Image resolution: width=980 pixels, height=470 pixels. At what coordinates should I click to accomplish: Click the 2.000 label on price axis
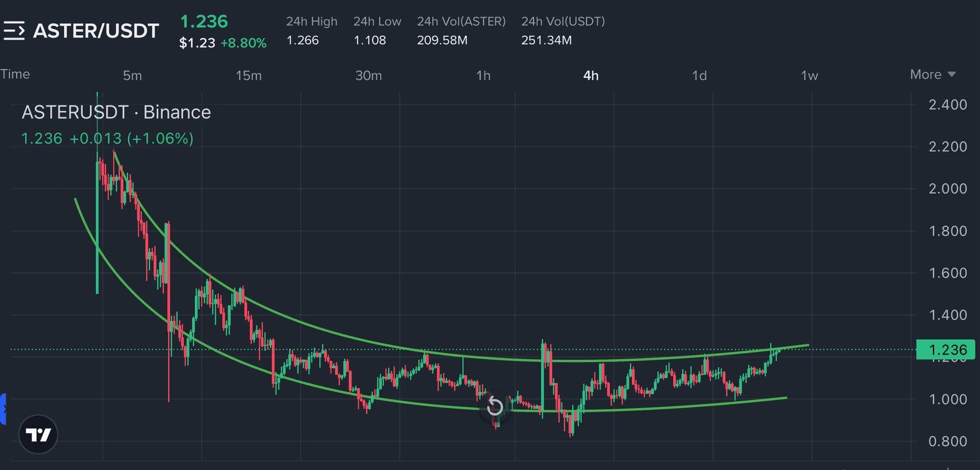947,188
